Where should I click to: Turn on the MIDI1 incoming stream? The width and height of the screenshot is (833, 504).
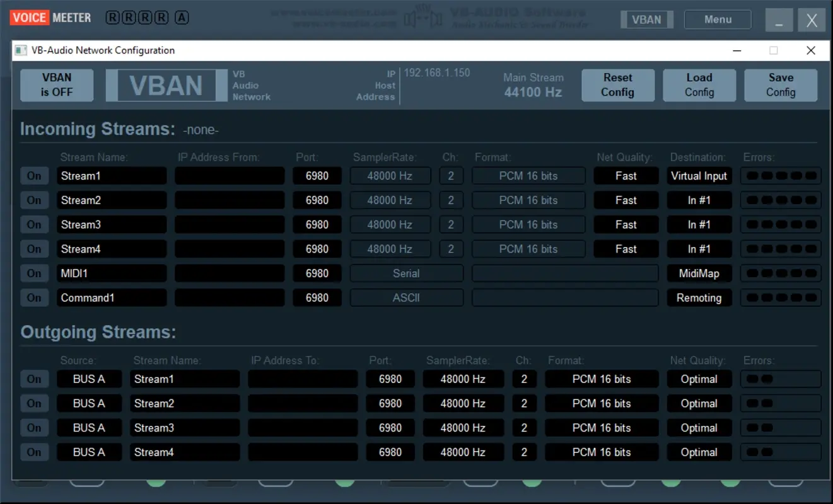pos(34,273)
